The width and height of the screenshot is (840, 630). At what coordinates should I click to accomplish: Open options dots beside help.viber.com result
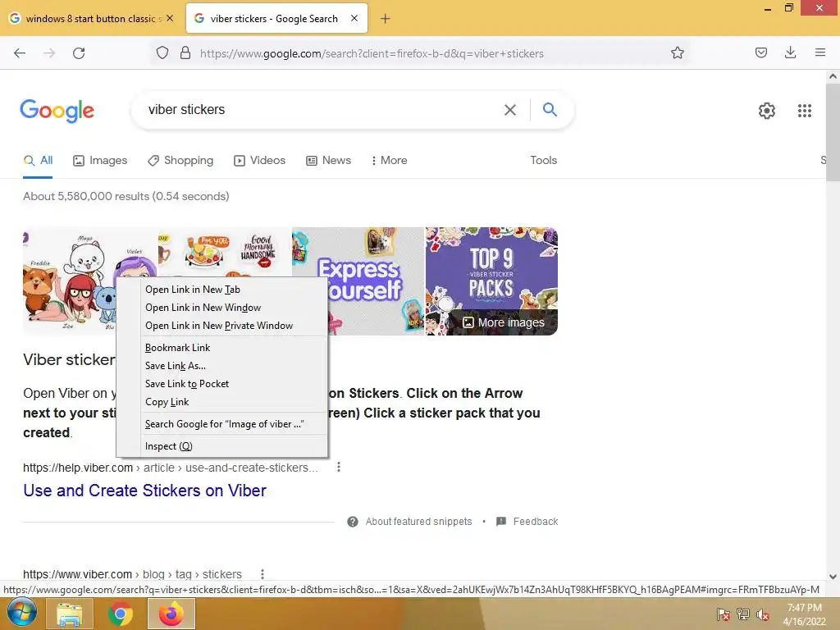point(339,467)
